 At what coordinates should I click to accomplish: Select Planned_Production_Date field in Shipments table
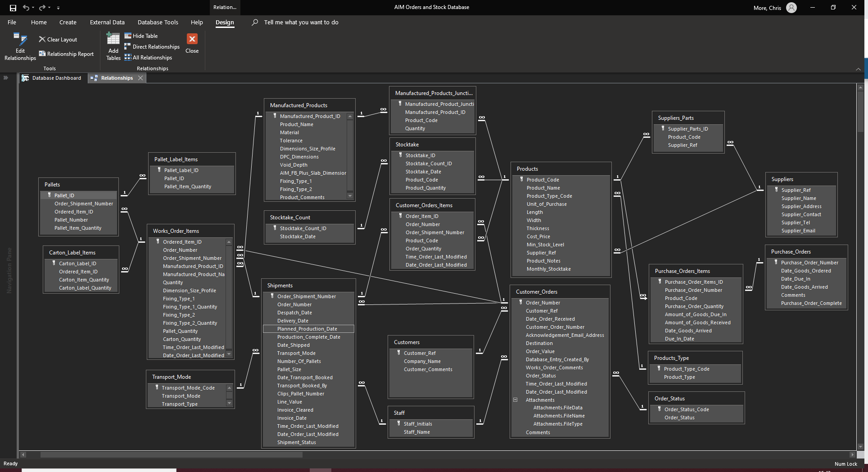pyautogui.click(x=307, y=329)
